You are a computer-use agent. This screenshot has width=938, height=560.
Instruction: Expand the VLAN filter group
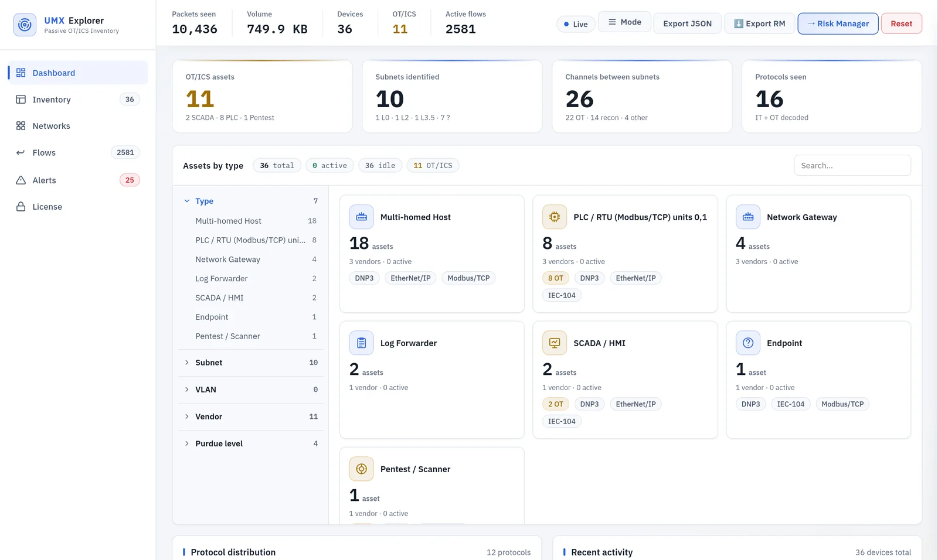[251, 390]
